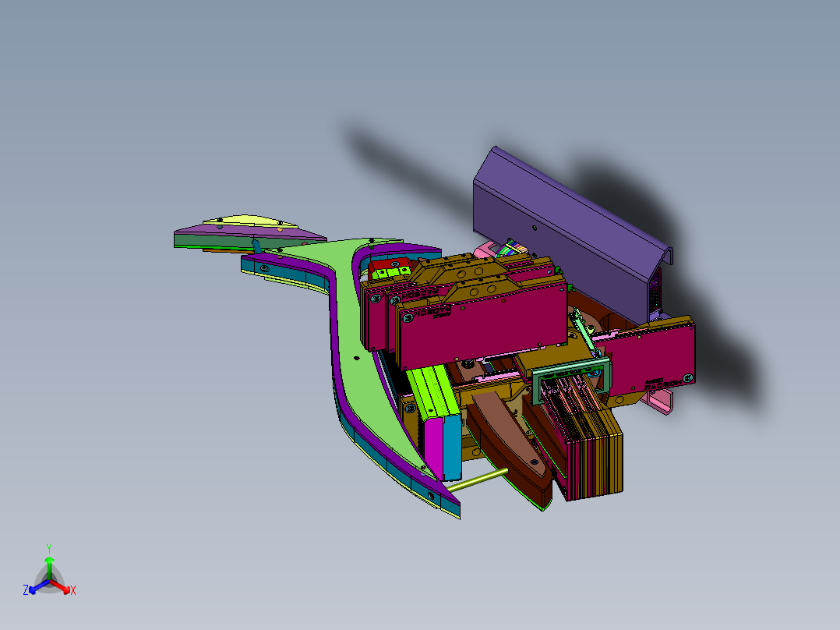Screen dimensions: 840x630
Task: Select the pale yellow top plate of the left fin
Action: pyautogui.click(x=249, y=221)
